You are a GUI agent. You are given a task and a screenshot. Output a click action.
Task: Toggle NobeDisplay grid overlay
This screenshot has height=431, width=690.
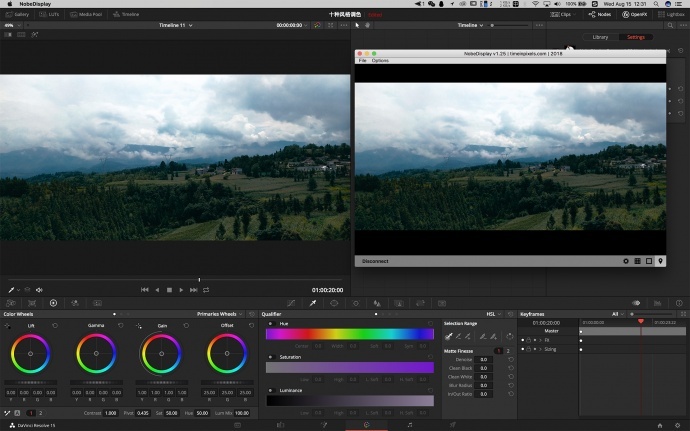click(x=637, y=261)
